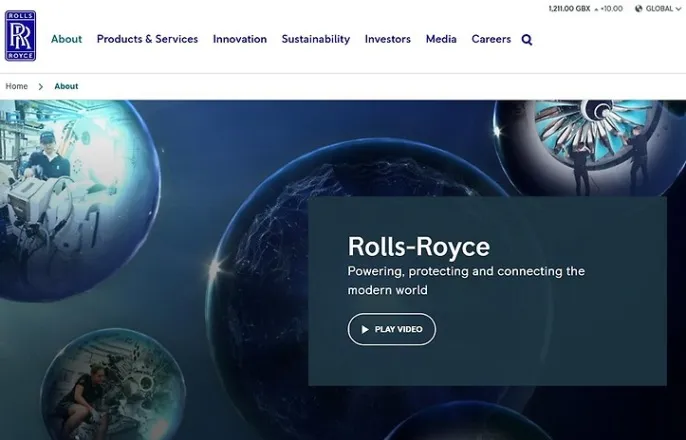Open the search magnifier icon

click(527, 40)
